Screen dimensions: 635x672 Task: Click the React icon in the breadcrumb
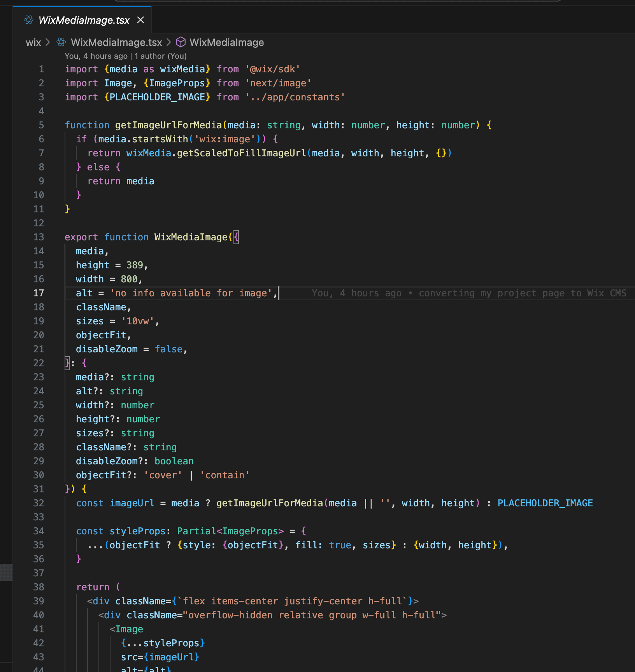click(x=61, y=42)
